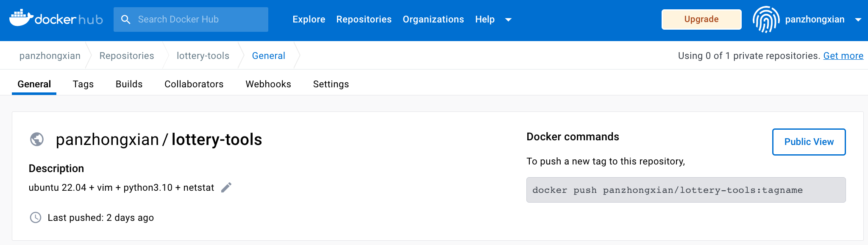Switch to the Settings tab
Screen dimensions: 868x245
[331, 84]
